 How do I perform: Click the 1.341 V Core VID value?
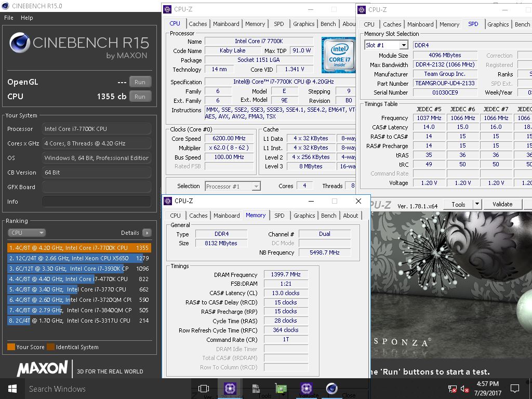pos(295,69)
